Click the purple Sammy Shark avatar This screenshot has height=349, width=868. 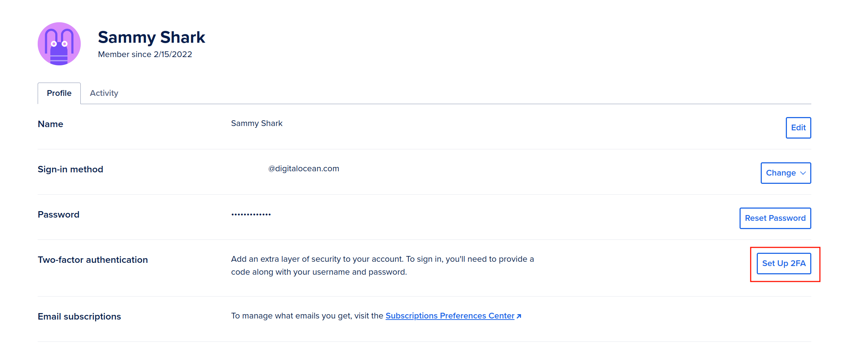59,44
